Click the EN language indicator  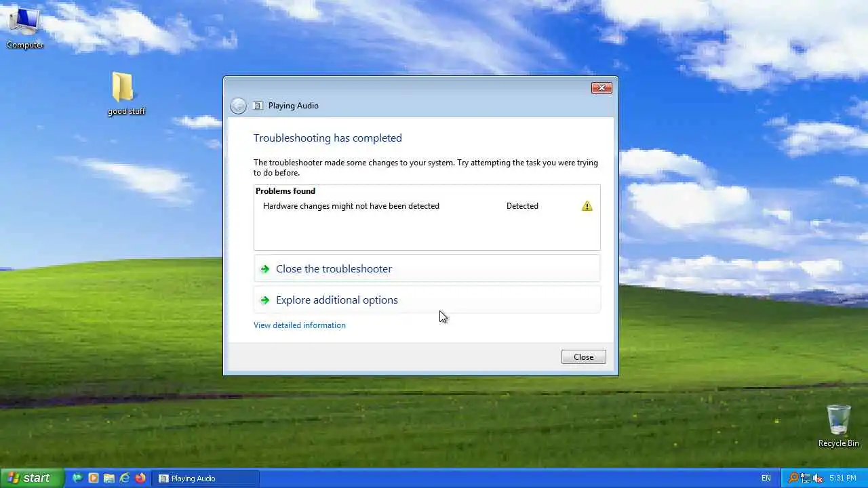766,479
